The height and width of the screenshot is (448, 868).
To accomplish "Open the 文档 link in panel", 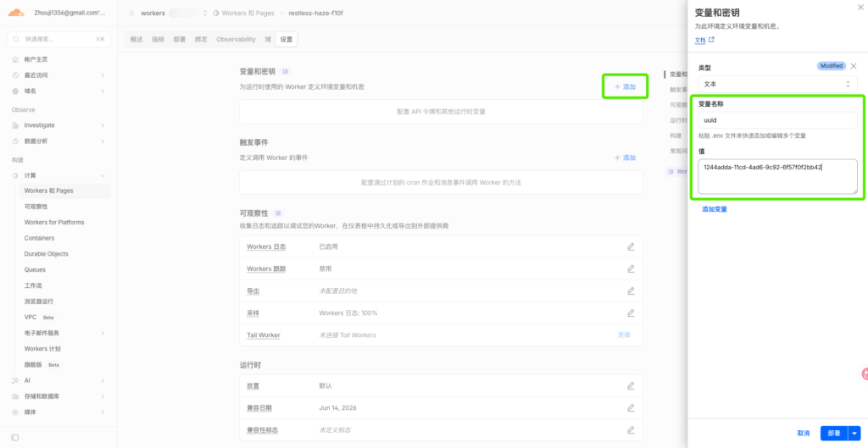I will tap(704, 40).
